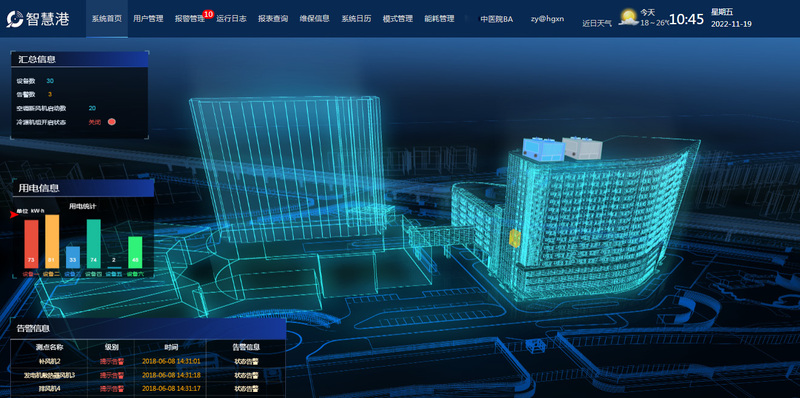Click the orange 设备二 bar in chart
This screenshot has height=398, width=800.
(52, 242)
